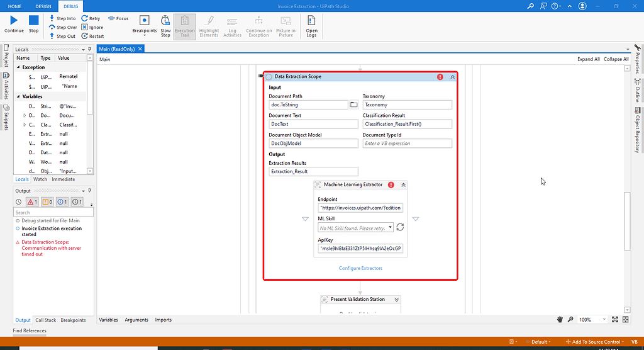This screenshot has height=350, width=644.
Task: Collapse the Machine Learning Extractor activity
Action: click(x=403, y=185)
